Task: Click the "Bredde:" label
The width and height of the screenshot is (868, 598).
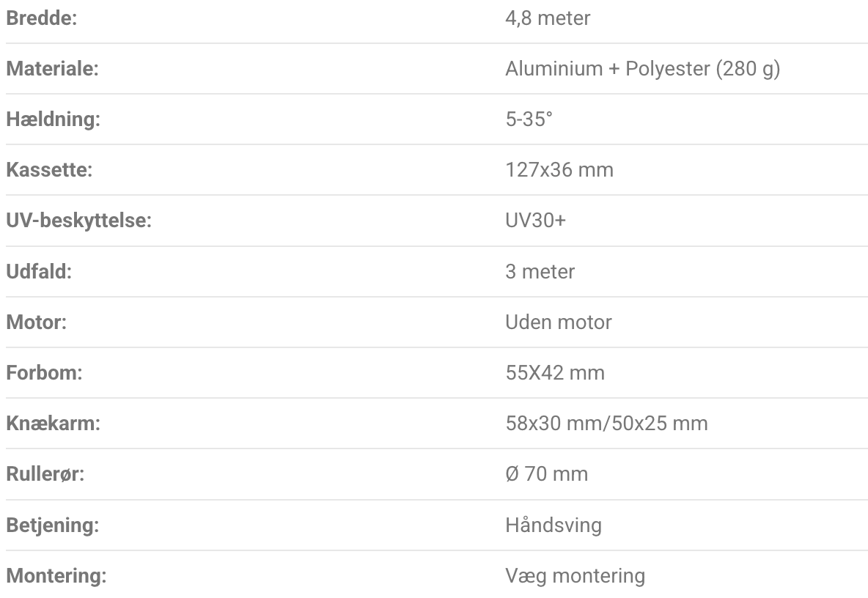Action: coord(42,18)
